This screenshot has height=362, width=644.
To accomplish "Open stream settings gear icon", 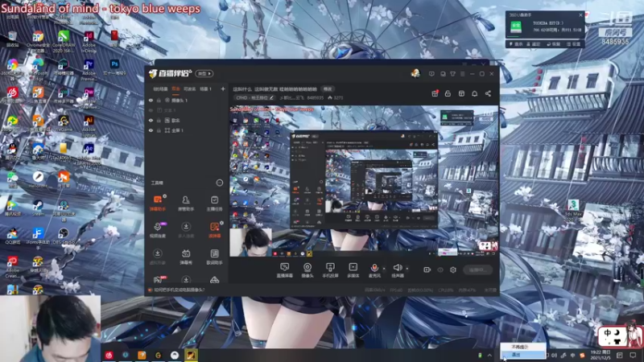I will pyautogui.click(x=453, y=269).
